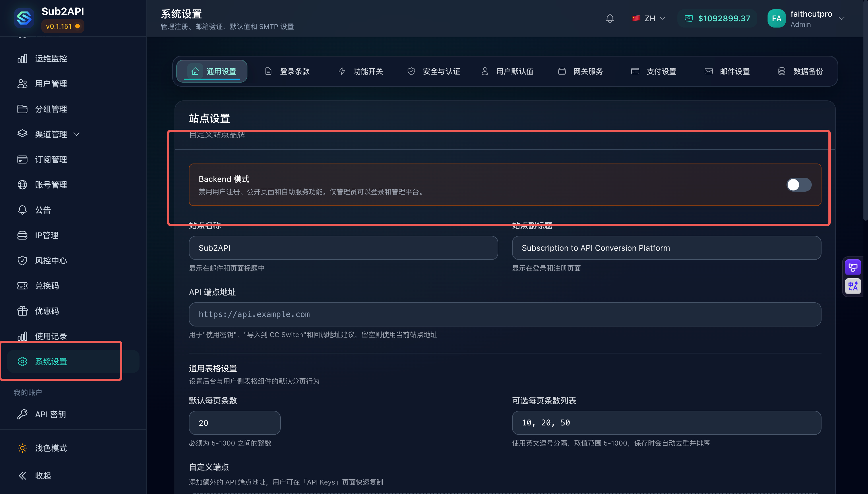Viewport: 868px width, 494px height.
Task: Click the translate floating icon
Action: click(x=853, y=286)
